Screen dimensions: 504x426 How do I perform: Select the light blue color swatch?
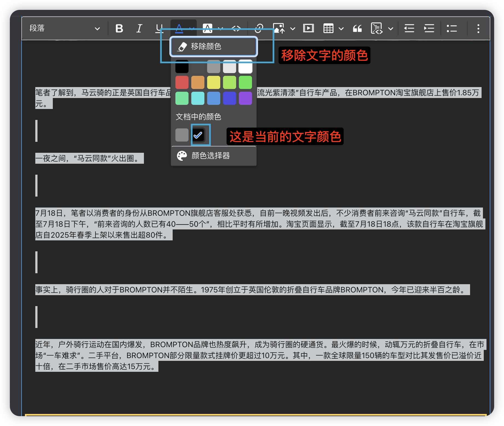214,98
